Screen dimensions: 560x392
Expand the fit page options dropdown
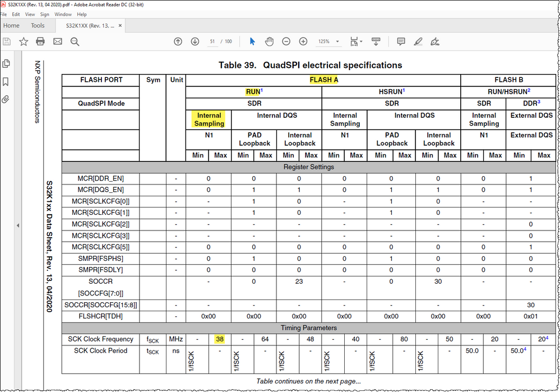click(x=361, y=41)
